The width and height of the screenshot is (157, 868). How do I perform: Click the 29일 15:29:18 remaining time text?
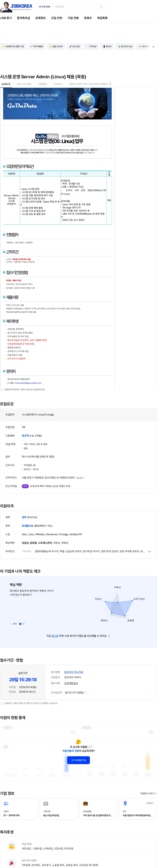pyautogui.click(x=23, y=679)
